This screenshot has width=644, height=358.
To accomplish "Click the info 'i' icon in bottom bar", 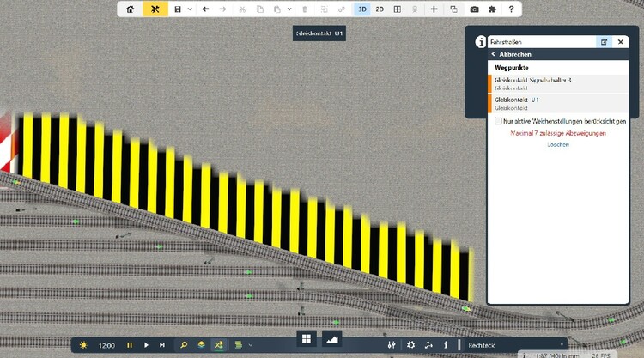I will coord(446,345).
